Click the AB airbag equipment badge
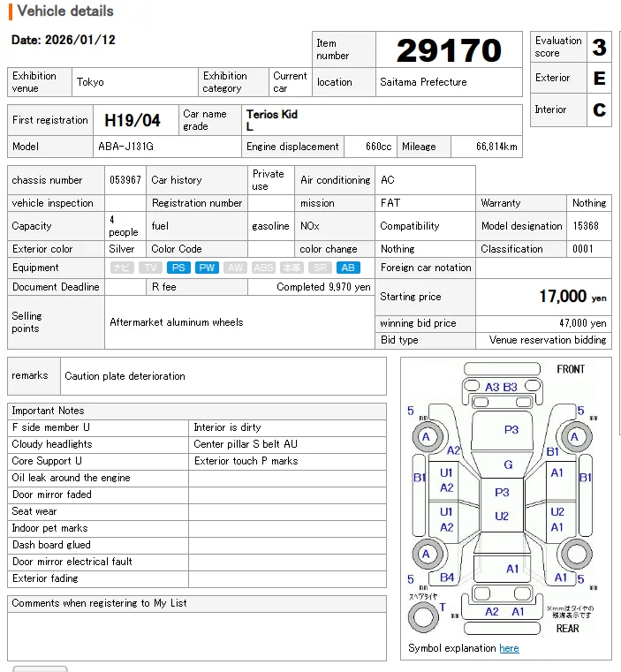 click(x=348, y=268)
